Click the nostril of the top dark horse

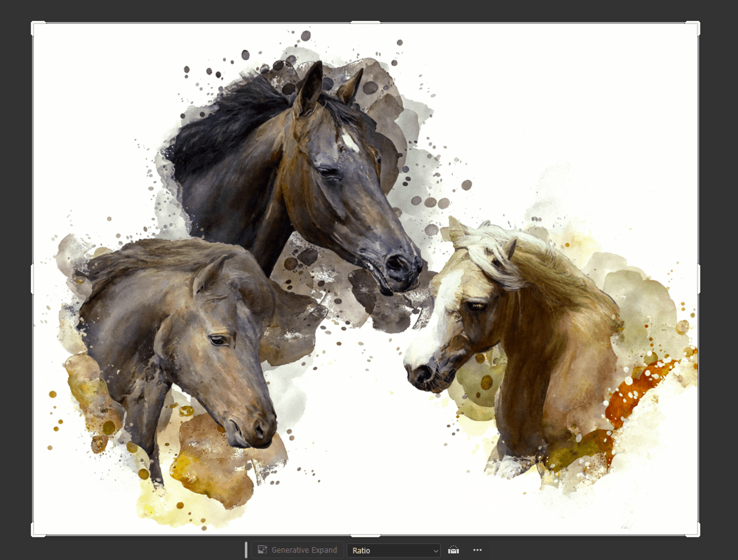click(x=394, y=262)
